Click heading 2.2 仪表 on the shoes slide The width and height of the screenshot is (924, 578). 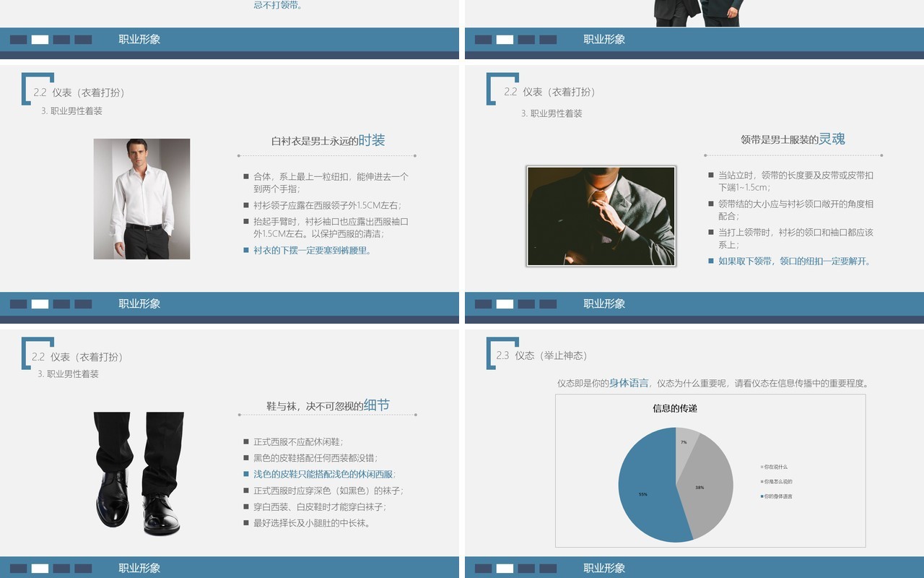[x=78, y=357]
